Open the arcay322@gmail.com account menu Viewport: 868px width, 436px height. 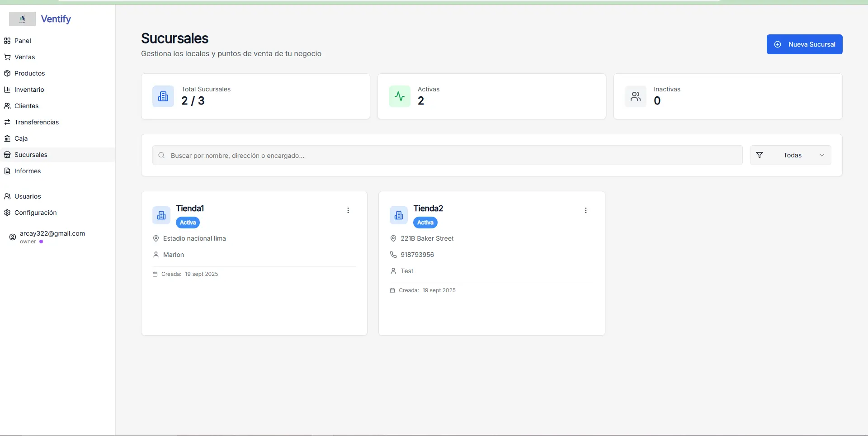point(52,237)
